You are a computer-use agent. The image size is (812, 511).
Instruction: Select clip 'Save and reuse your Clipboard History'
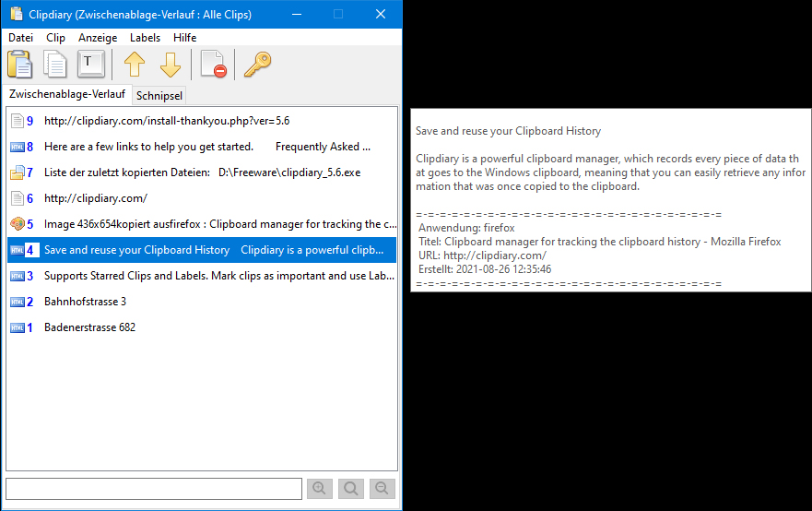pos(202,250)
